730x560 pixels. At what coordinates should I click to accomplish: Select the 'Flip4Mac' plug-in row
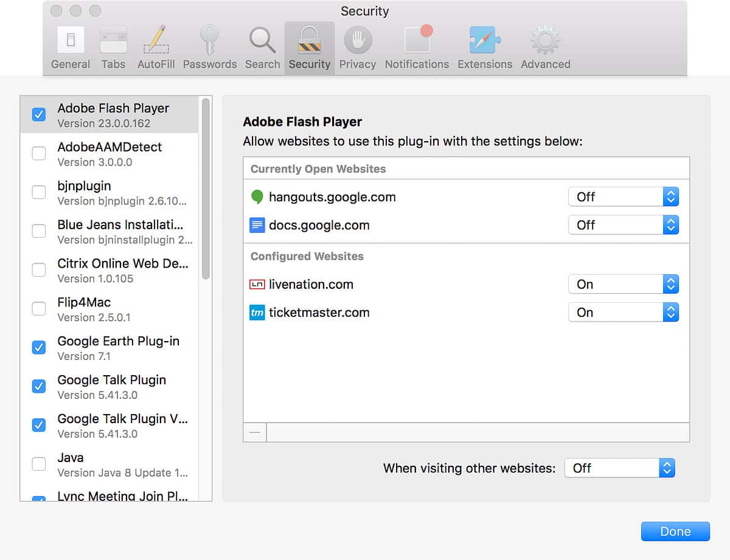[x=109, y=309]
